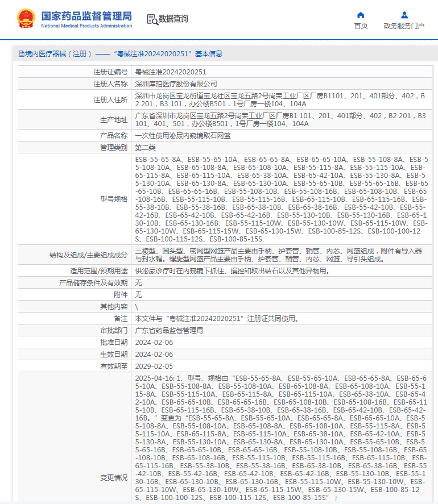This screenshot has width=438, height=504.
Task: Click the document icon before 境内医疗器械
Action: (x=22, y=54)
